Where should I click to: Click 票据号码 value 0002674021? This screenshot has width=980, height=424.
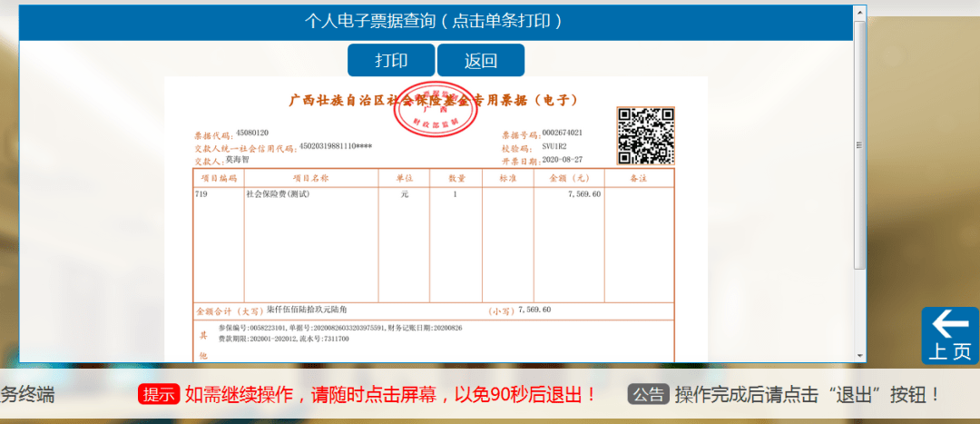[x=563, y=133]
